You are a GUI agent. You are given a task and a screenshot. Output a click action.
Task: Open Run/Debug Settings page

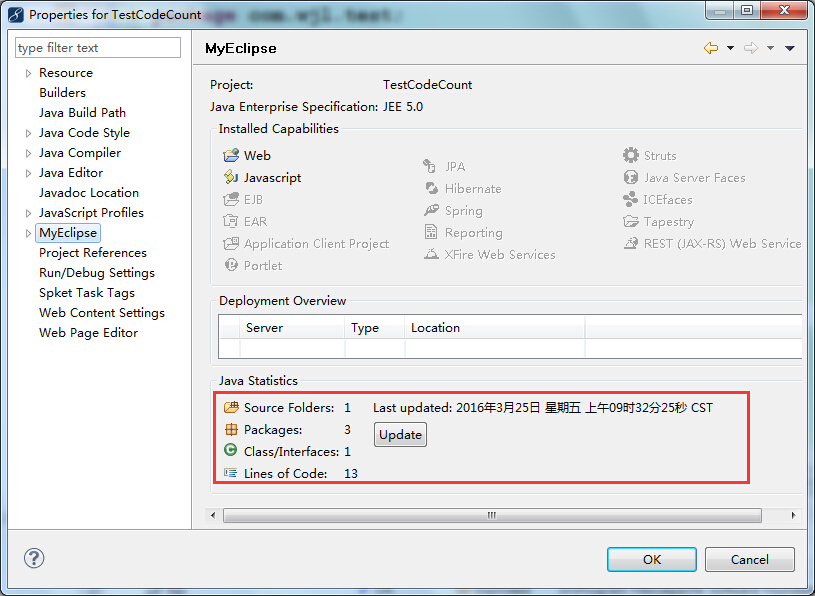(97, 273)
